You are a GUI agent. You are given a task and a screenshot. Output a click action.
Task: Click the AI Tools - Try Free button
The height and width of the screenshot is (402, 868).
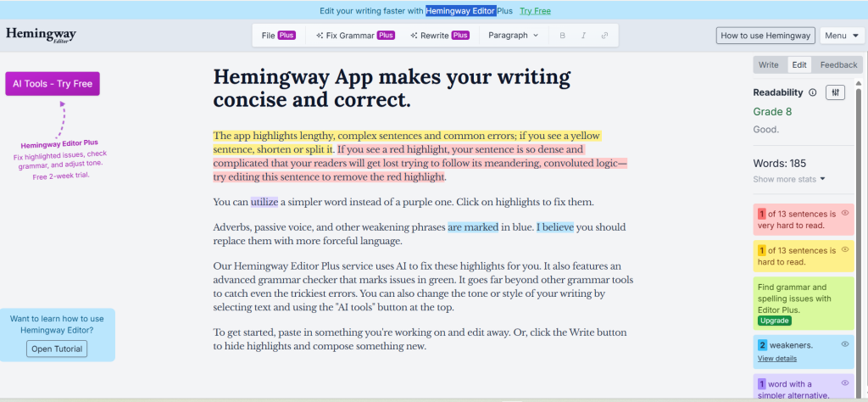[x=53, y=84]
